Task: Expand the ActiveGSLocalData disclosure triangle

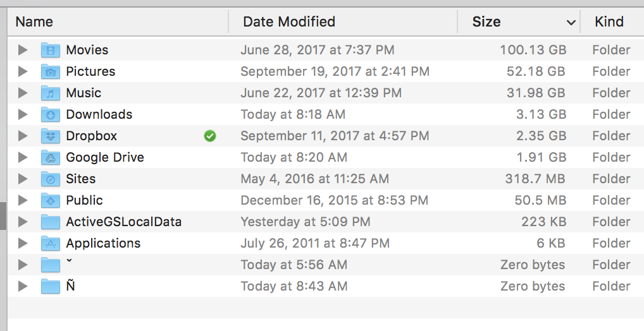Action: [23, 222]
